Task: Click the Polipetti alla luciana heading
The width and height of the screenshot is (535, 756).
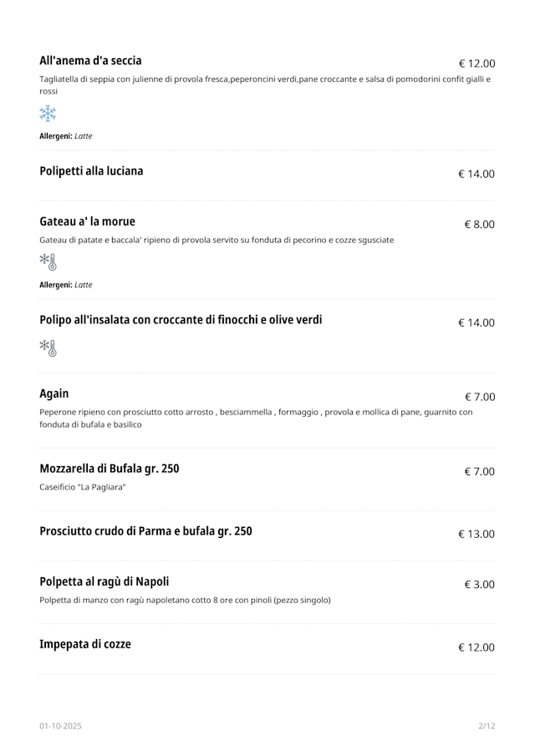Action: pyautogui.click(x=91, y=171)
